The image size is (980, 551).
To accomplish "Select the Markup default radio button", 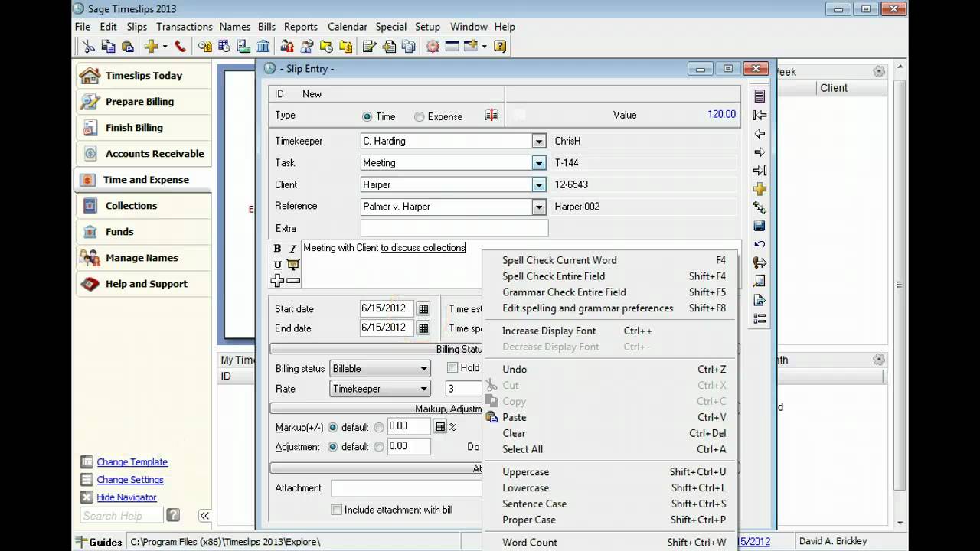I will [x=333, y=428].
